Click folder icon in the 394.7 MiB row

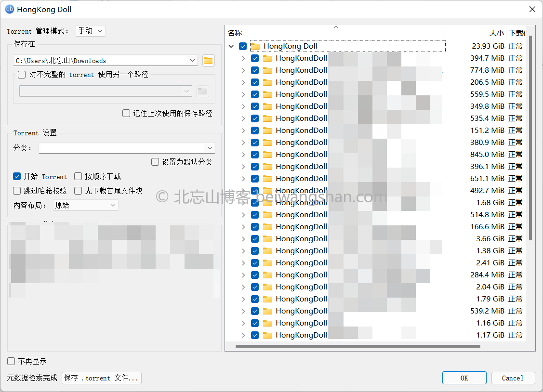[x=267, y=58]
